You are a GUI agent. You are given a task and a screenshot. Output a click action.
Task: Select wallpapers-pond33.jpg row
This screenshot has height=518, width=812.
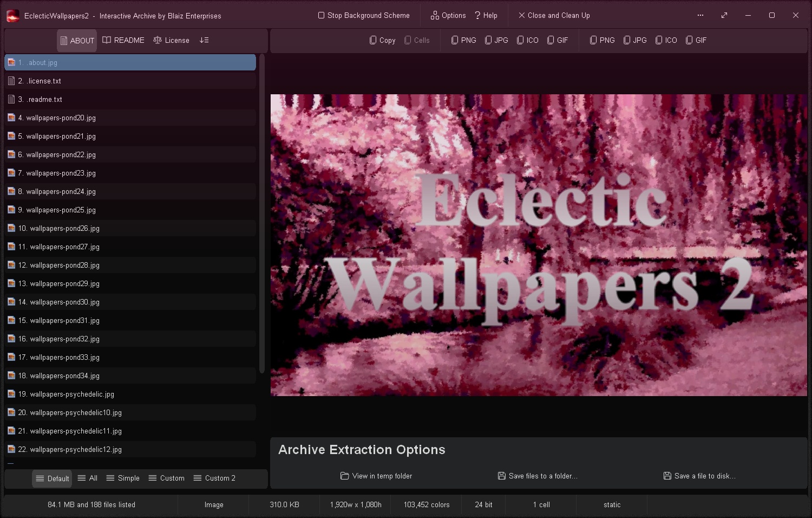pos(130,357)
